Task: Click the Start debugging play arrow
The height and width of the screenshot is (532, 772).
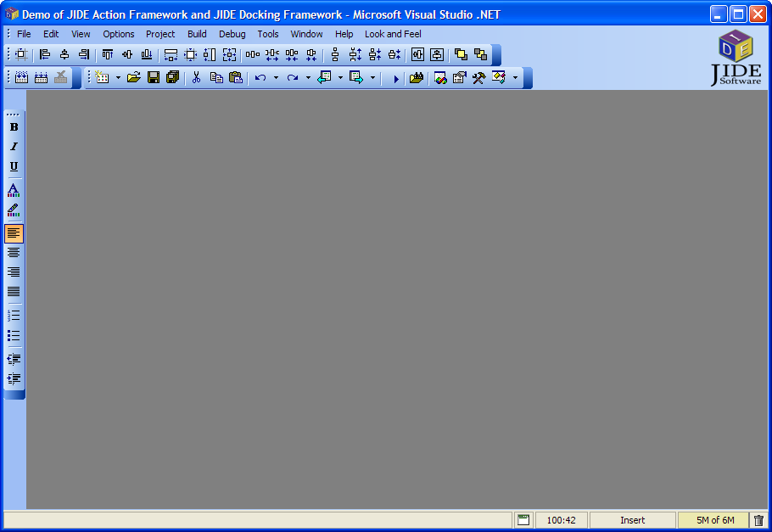Action: (x=396, y=78)
